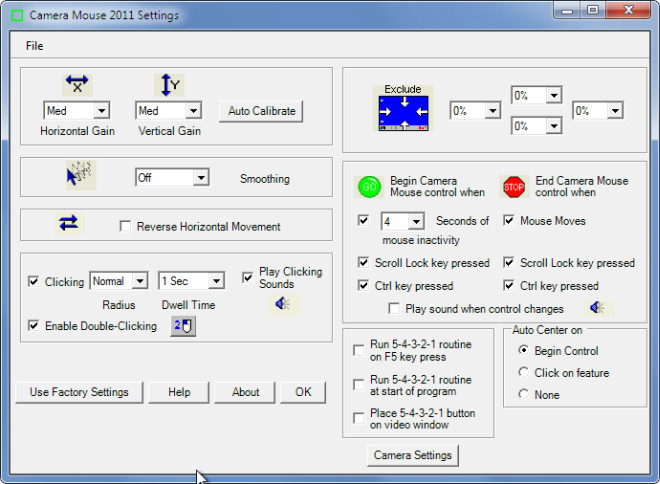This screenshot has width=660, height=484.
Task: Click the green square title bar icon
Action: click(x=17, y=16)
